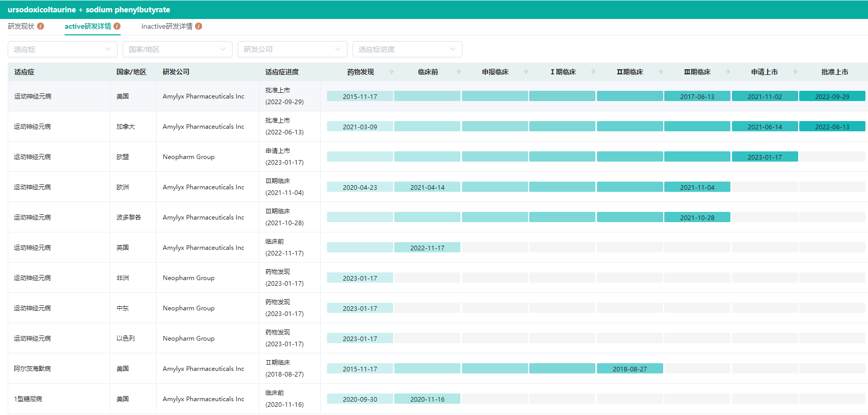
Task: Click arrow icon after Ⅲ期临床 column header
Action: point(728,72)
